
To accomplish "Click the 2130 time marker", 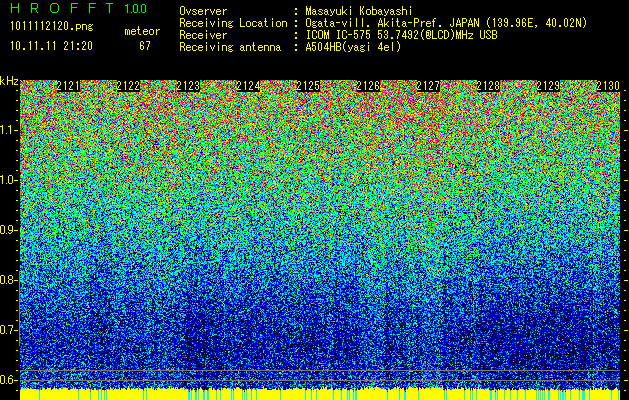I will (x=608, y=86).
